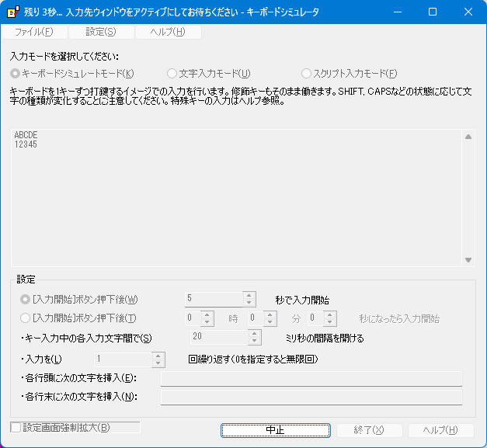
Task: Open the ファイル(F) menu
Action: pos(34,32)
